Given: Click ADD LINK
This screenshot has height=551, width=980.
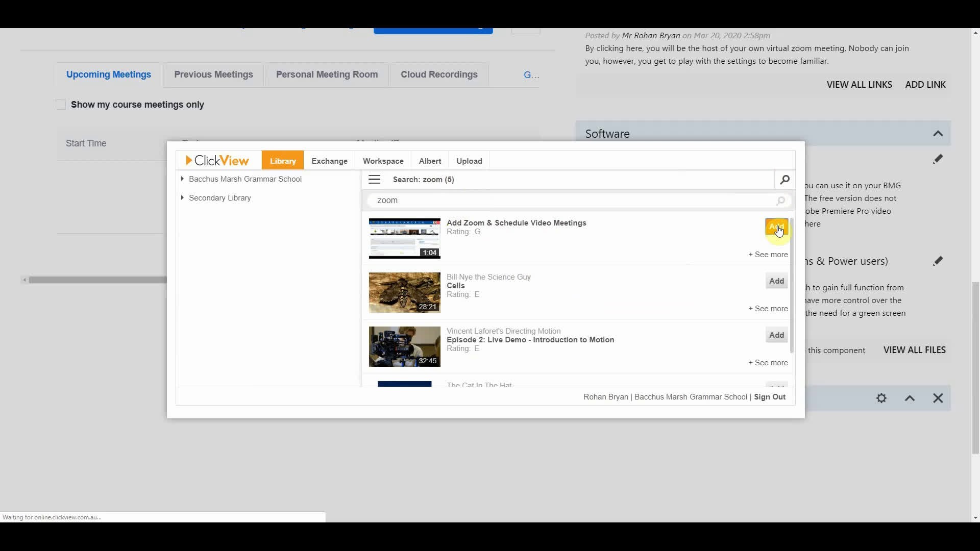Looking at the screenshot, I should tap(925, 85).
